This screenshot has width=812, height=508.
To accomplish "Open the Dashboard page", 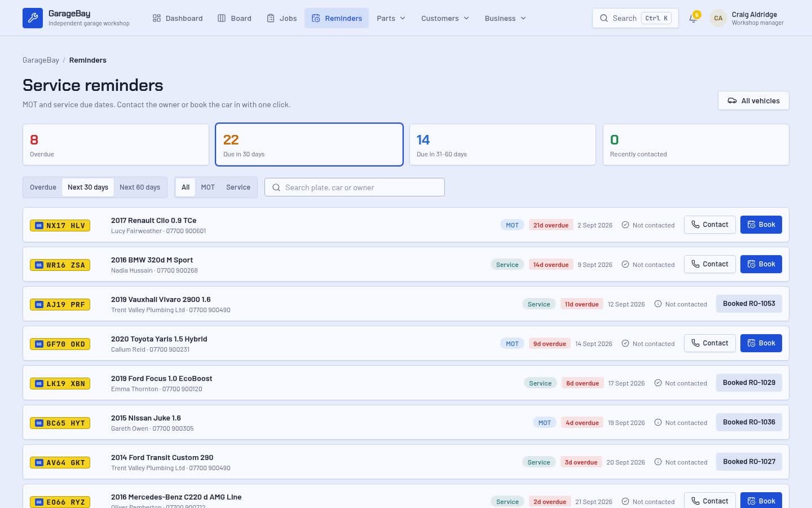I will click(178, 18).
